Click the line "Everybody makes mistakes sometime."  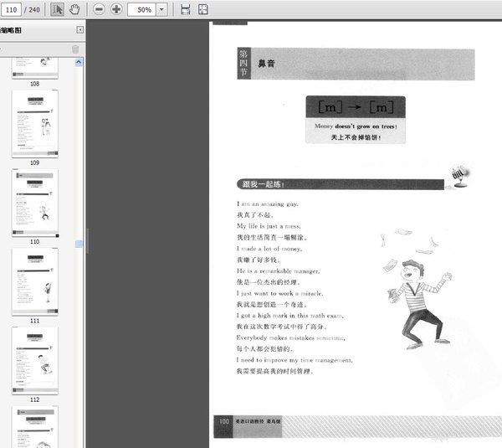click(x=291, y=337)
